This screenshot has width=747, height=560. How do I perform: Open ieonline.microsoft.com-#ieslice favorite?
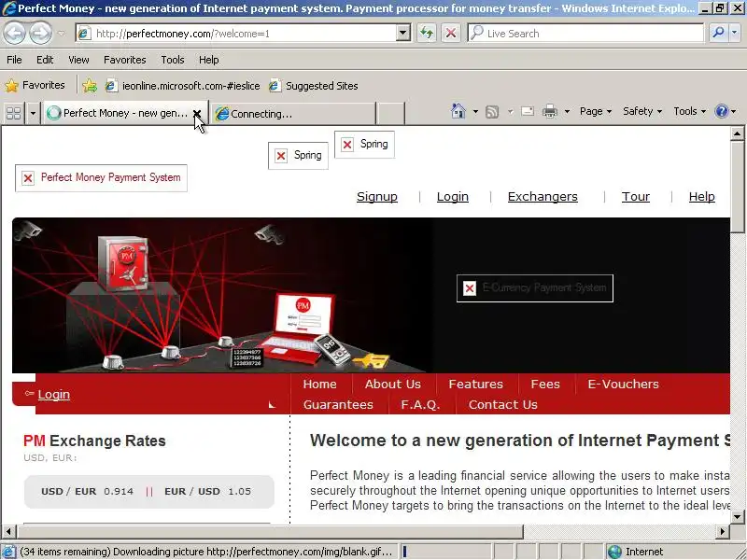(x=182, y=86)
